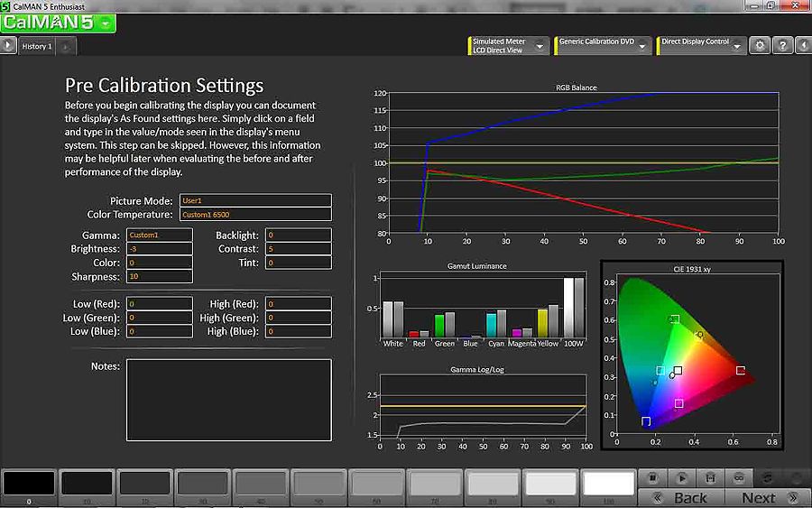Switch to the History 1 tab
The height and width of the screenshot is (508, 812).
point(37,46)
